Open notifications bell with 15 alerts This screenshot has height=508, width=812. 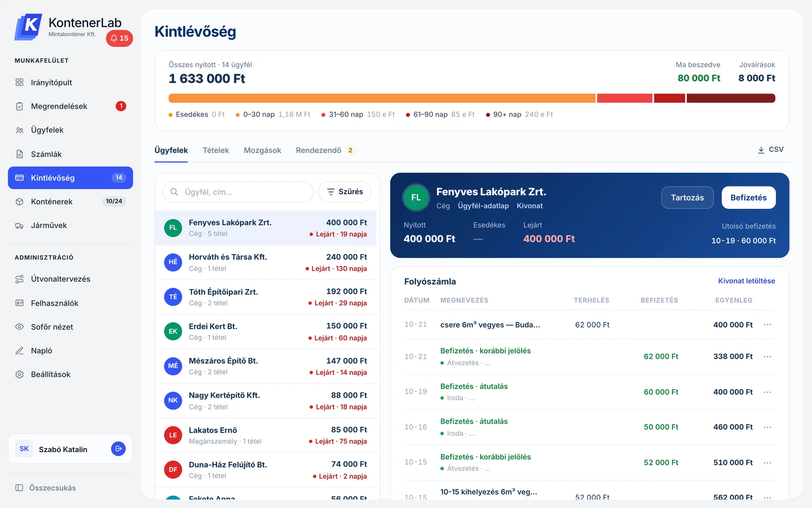click(119, 38)
